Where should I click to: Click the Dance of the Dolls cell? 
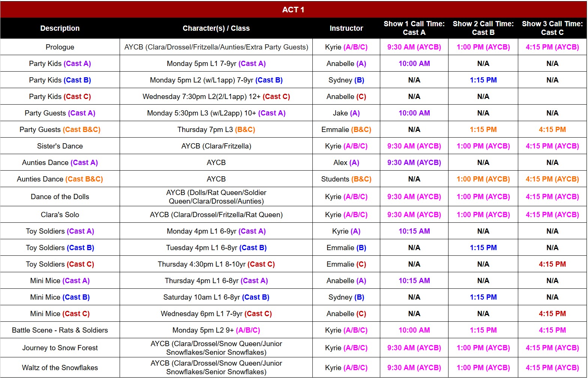click(60, 196)
